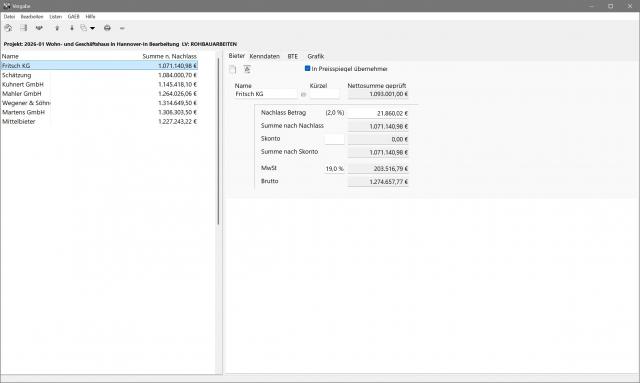The height and width of the screenshot is (383, 640).
Task: Open the GAEB menu
Action: (73, 17)
